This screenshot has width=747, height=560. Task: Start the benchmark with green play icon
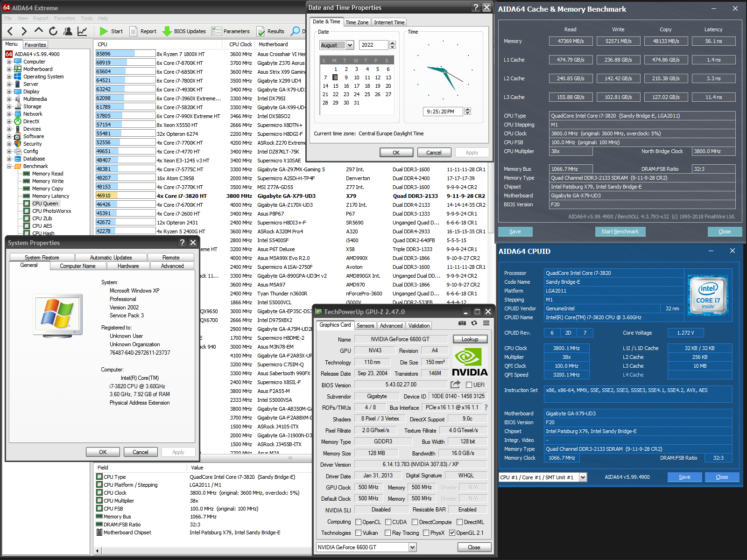point(104,31)
